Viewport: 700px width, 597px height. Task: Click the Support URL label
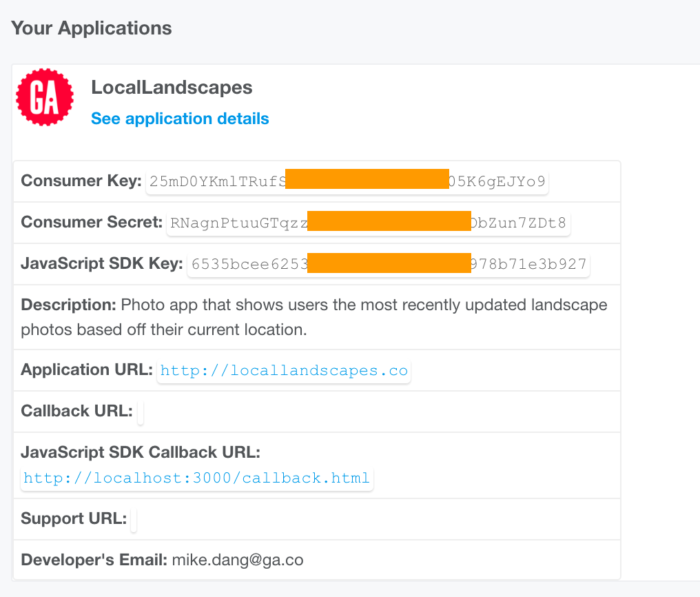[x=74, y=518]
